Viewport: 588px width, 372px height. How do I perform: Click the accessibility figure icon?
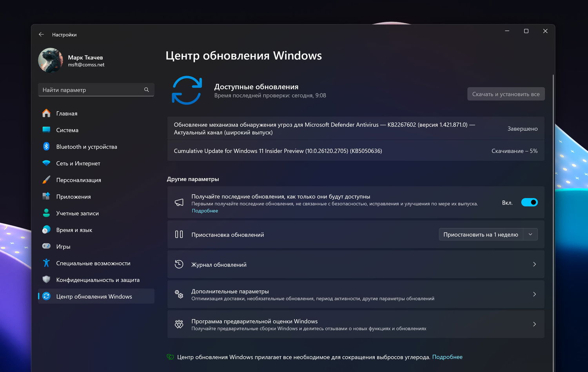coord(46,263)
